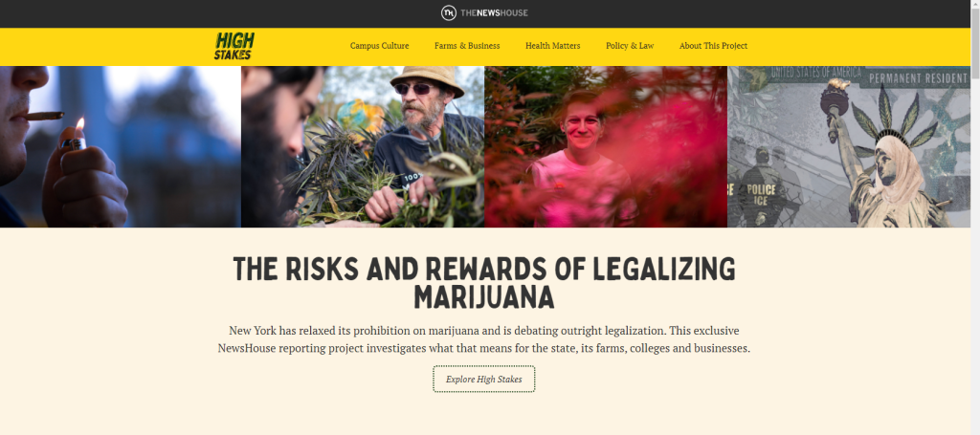Go to Farms & Business section

(467, 46)
